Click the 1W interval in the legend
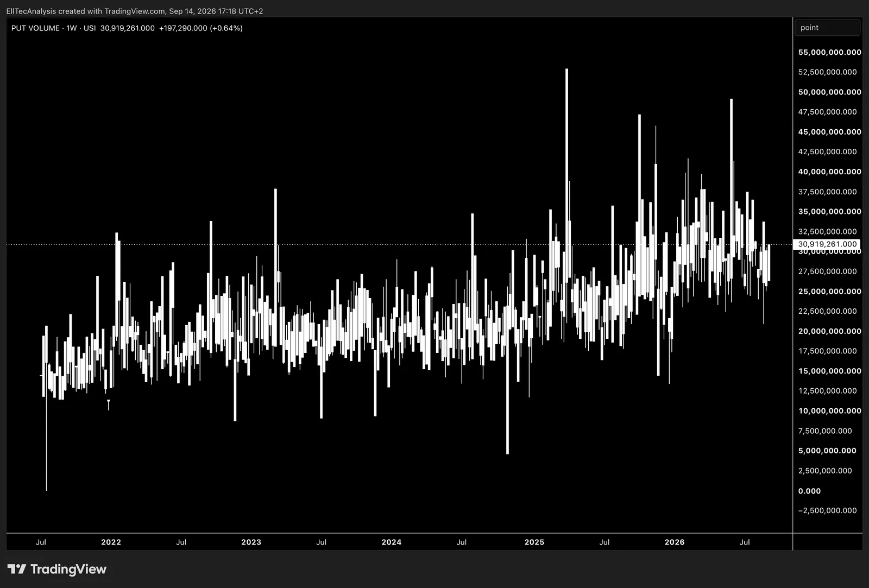 coord(72,28)
